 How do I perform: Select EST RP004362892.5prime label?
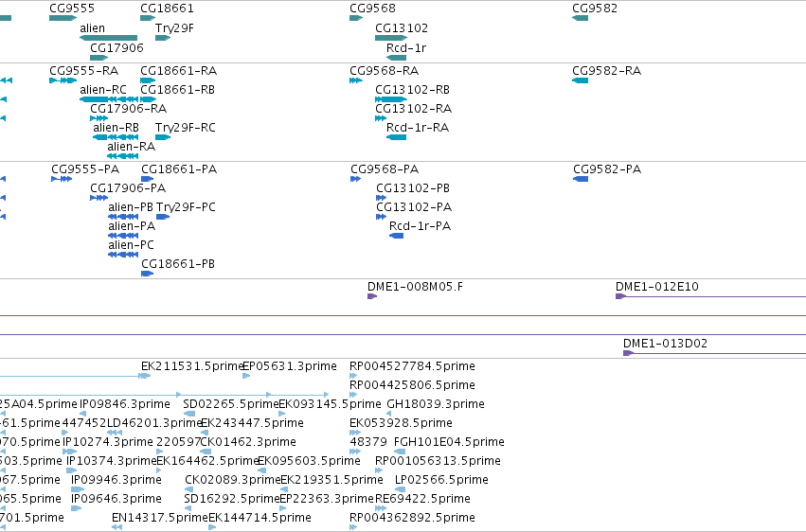click(412, 518)
